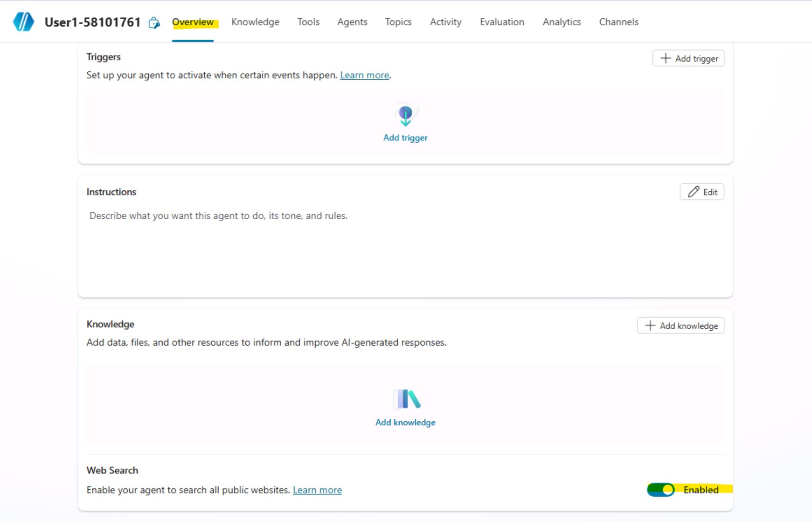
Task: Open Learn more link under Triggers
Action: click(x=364, y=75)
